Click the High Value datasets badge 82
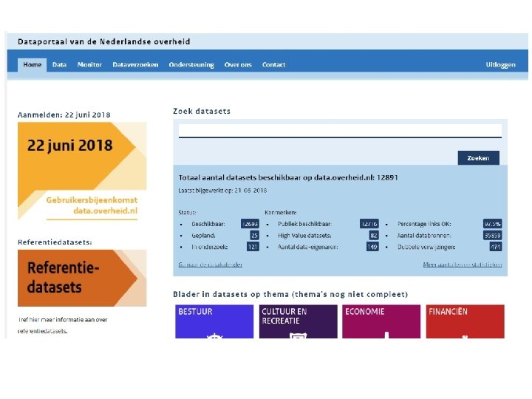Viewport: 532px width, 399px height. 374,236
